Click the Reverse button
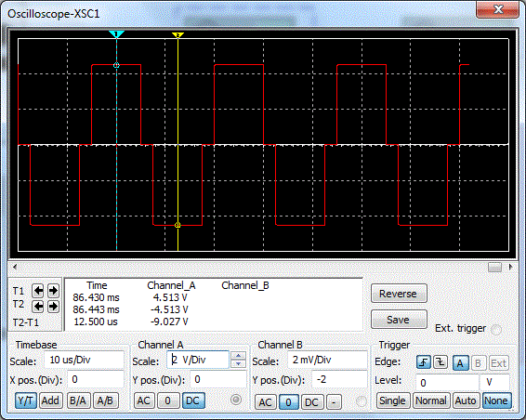 [399, 294]
